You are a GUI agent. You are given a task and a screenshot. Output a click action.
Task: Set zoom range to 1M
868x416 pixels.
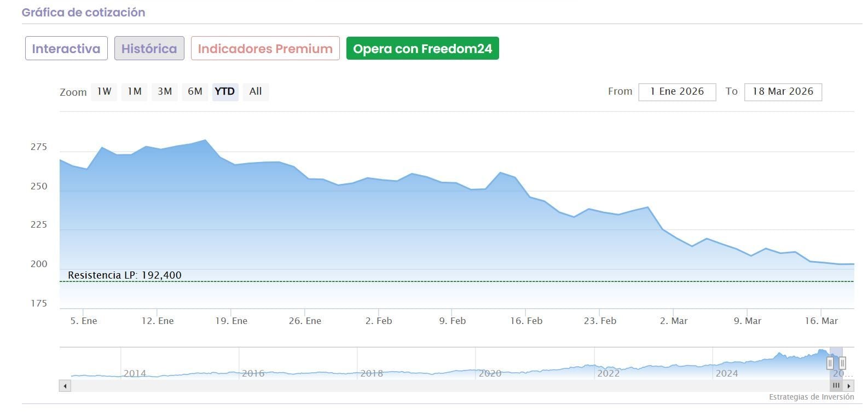(x=135, y=91)
